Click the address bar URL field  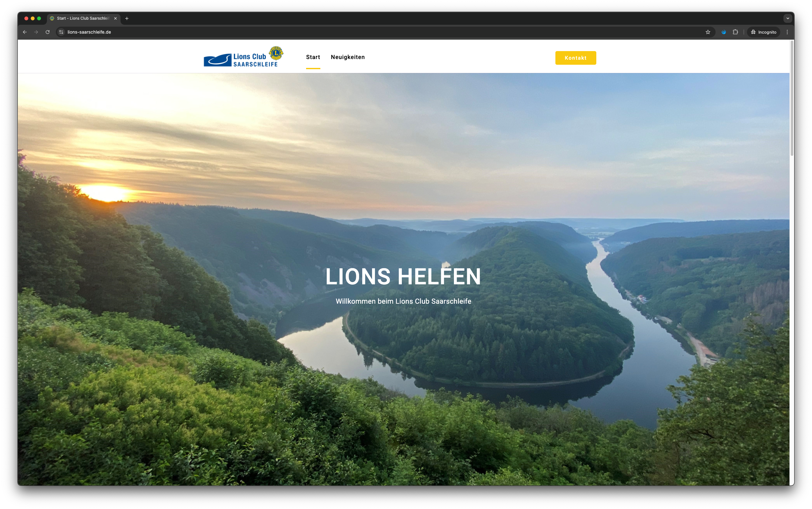[x=383, y=32]
